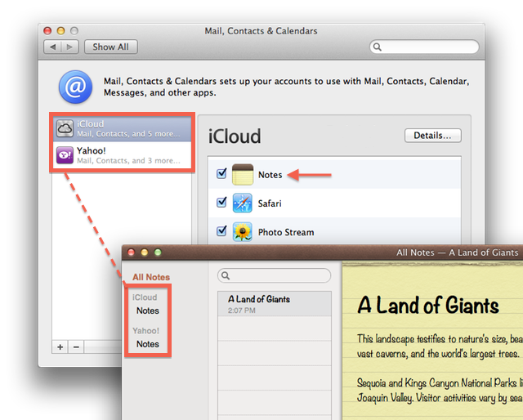Click the blue @ Mail, Contacts & Calendars icon
523x420 pixels.
[x=76, y=87]
